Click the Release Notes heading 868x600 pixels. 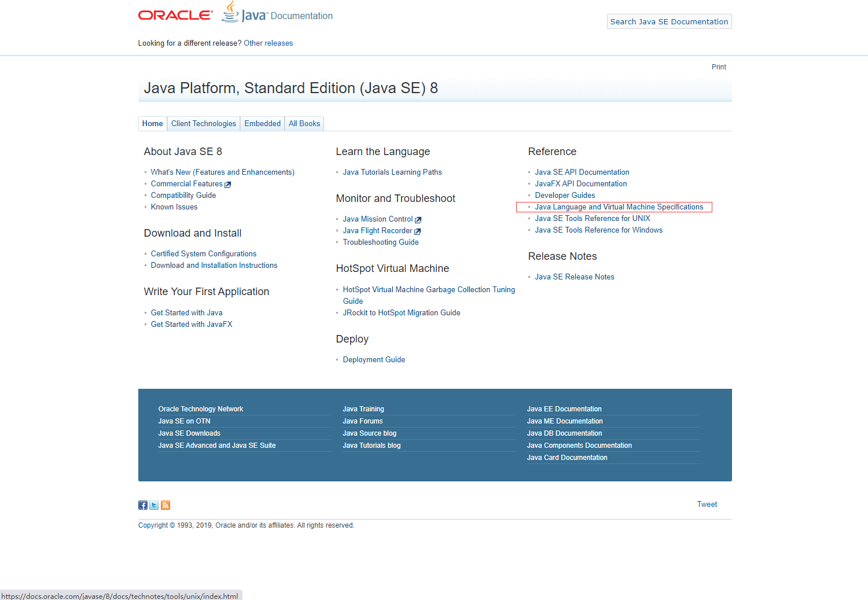click(x=562, y=256)
